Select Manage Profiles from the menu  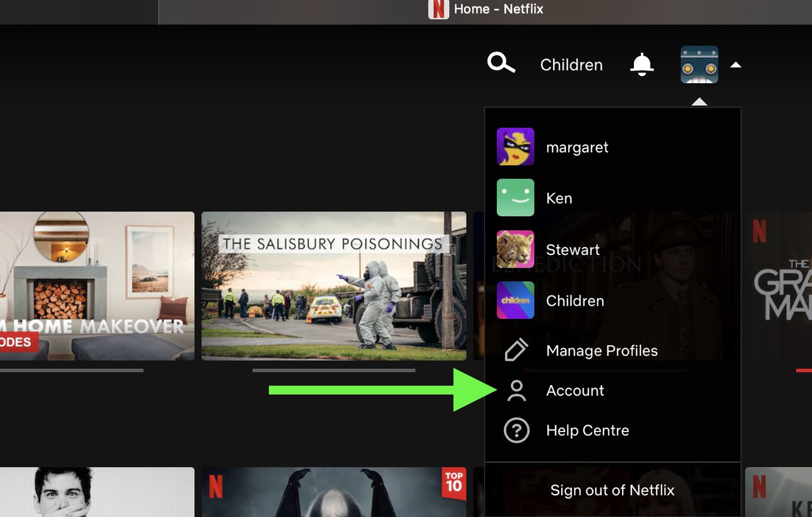click(x=601, y=350)
